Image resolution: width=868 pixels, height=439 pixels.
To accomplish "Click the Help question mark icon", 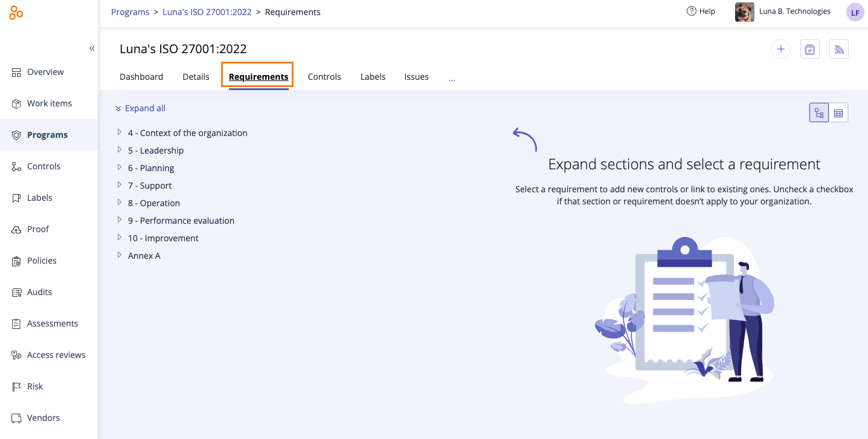I will click(692, 11).
